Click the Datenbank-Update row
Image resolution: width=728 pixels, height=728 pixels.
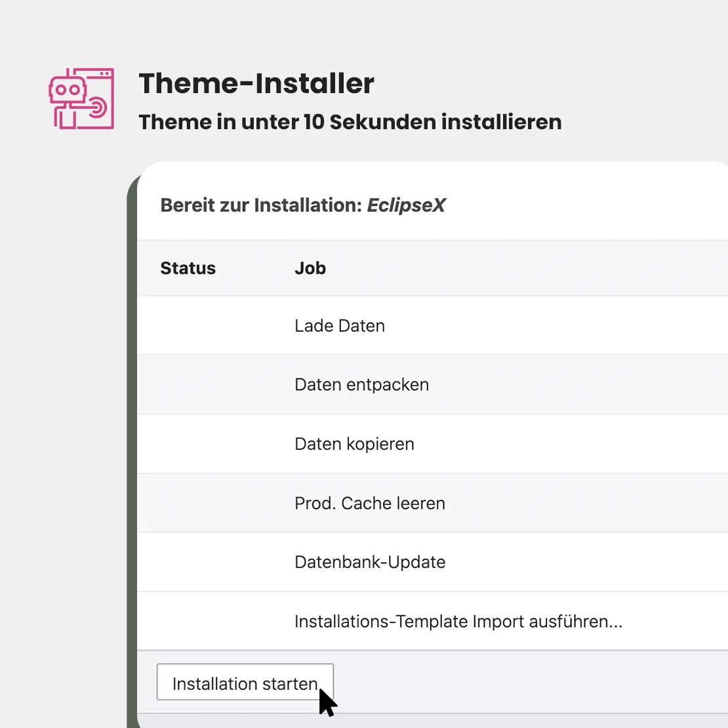pos(370,562)
